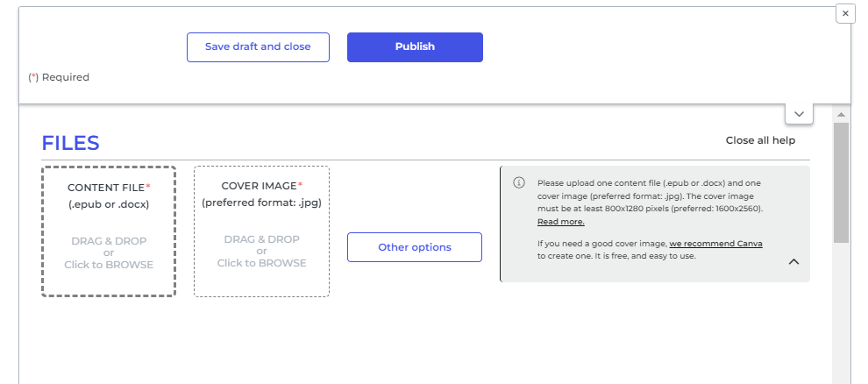Select Save draft and close
The width and height of the screenshot is (868, 384).
[x=258, y=47]
